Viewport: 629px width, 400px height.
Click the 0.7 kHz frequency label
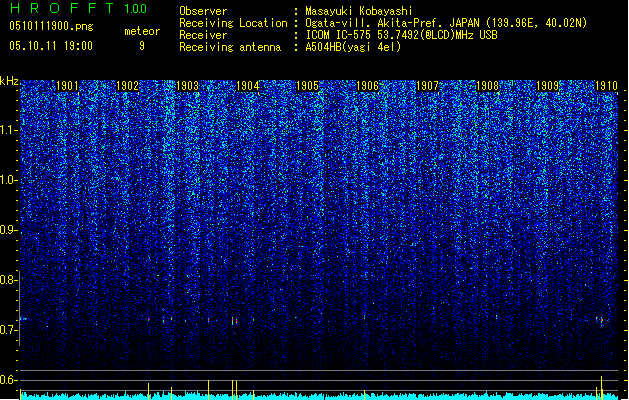pos(8,330)
